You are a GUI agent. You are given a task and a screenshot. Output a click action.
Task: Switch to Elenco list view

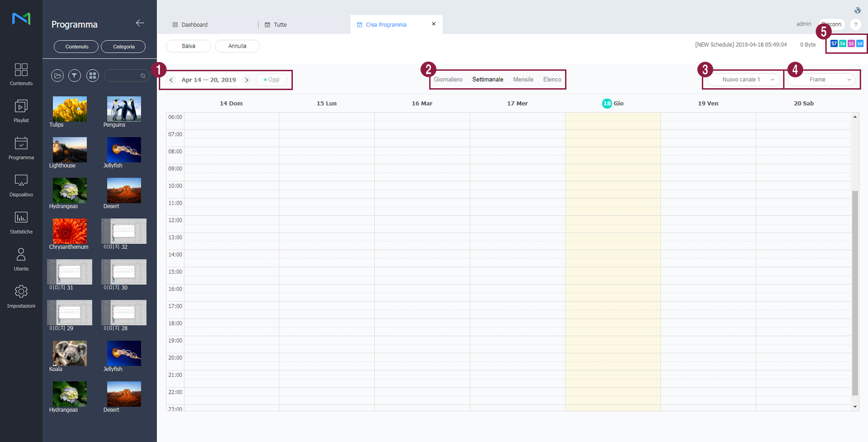552,79
